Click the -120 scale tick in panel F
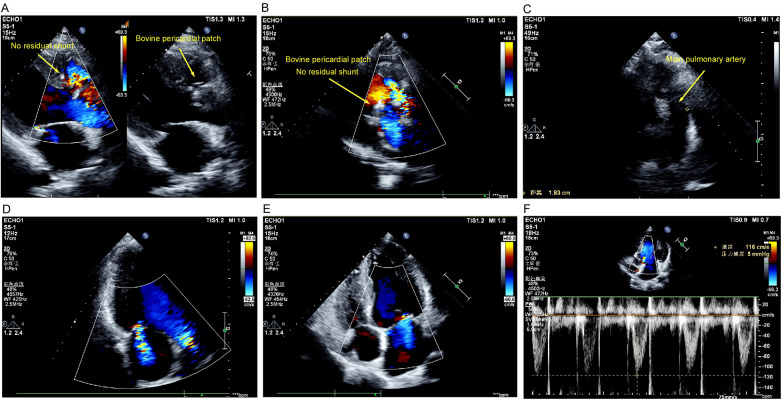The image size is (782, 400). pos(767,376)
